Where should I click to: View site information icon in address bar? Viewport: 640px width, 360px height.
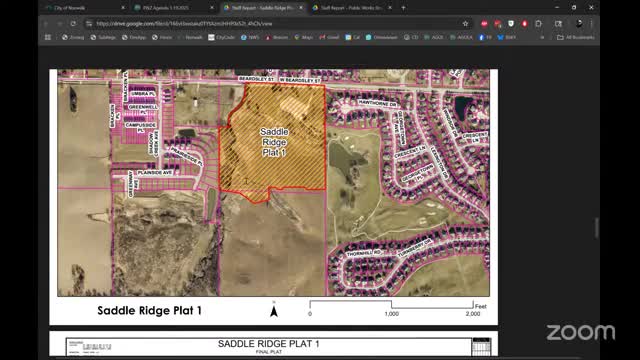tap(89, 24)
